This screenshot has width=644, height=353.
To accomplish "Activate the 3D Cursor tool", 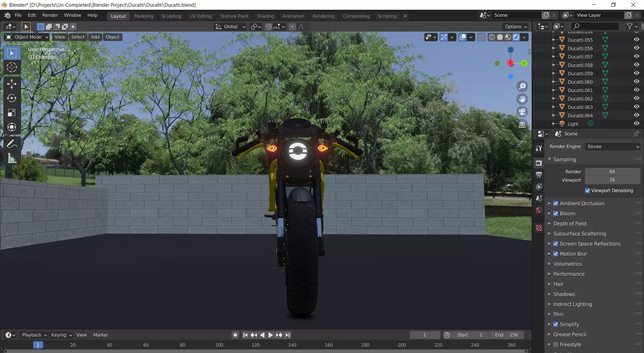I will tap(12, 68).
